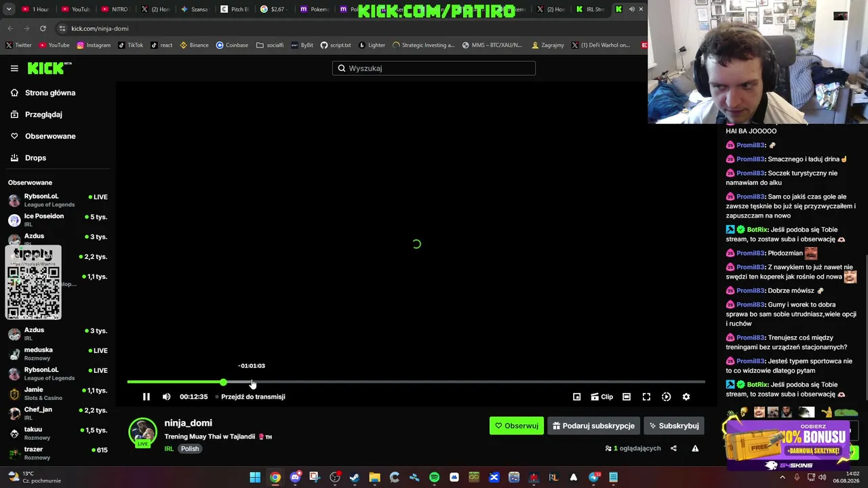The height and width of the screenshot is (488, 868).
Task: Open takuu followed channel
Action: click(58, 433)
